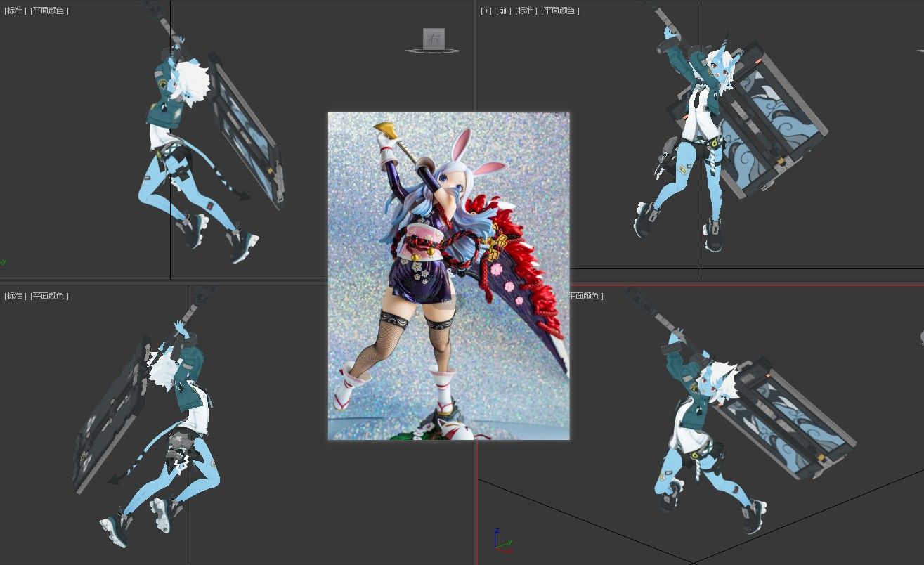Click the ViewCube compass ring
The height and width of the screenshot is (565, 924).
tap(433, 50)
